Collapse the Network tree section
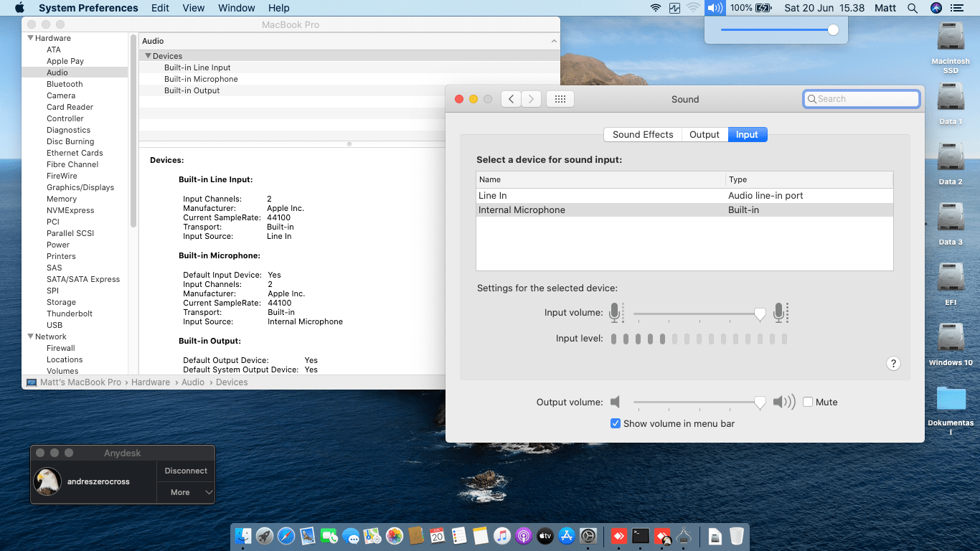The width and height of the screenshot is (980, 551). (x=31, y=336)
